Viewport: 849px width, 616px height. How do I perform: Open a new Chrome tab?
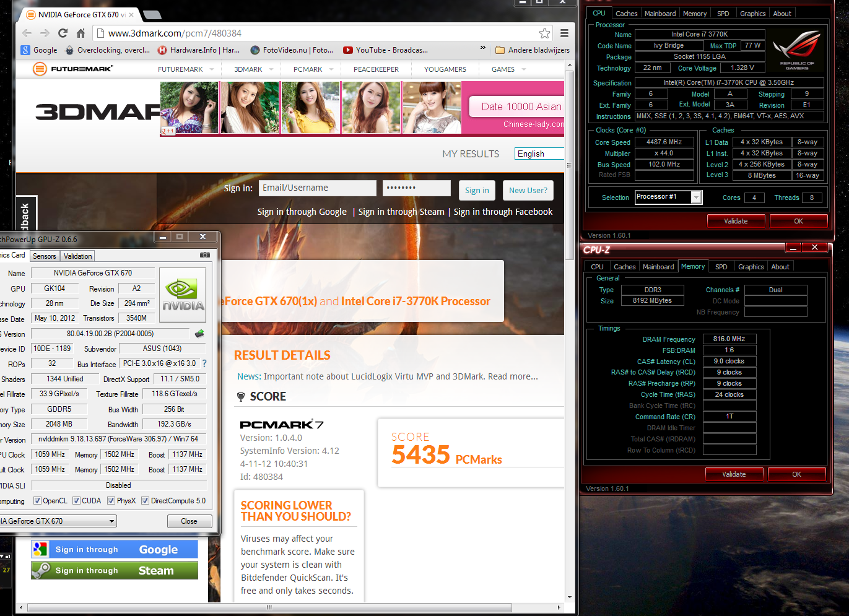point(152,14)
